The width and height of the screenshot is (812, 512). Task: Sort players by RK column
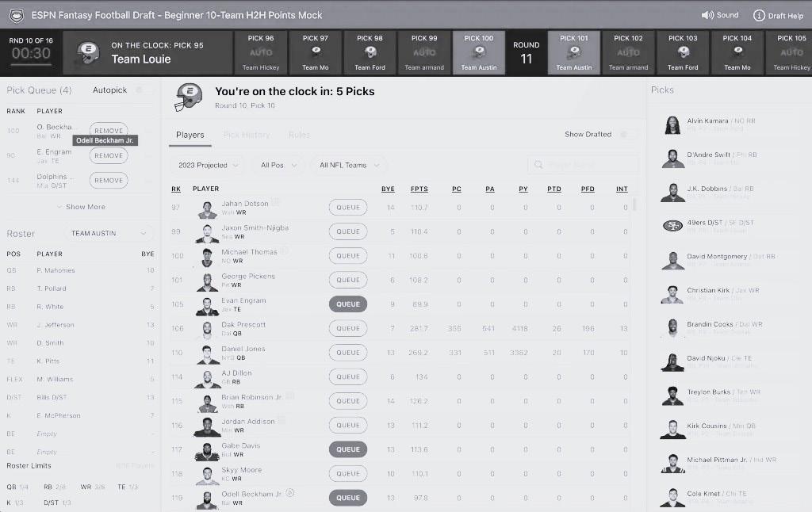[176, 189]
